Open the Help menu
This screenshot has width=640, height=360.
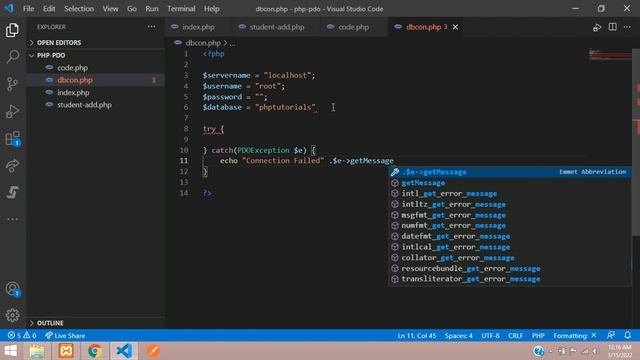[211, 9]
